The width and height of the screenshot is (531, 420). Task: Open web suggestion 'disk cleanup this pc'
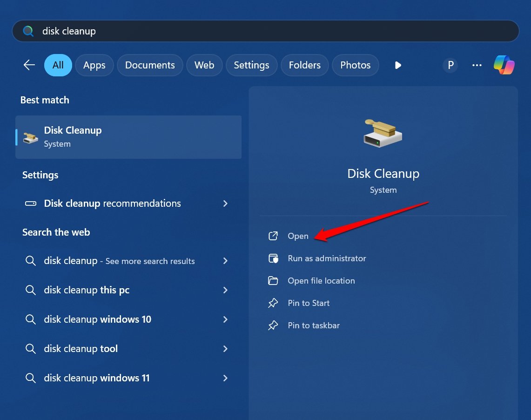[x=128, y=290]
